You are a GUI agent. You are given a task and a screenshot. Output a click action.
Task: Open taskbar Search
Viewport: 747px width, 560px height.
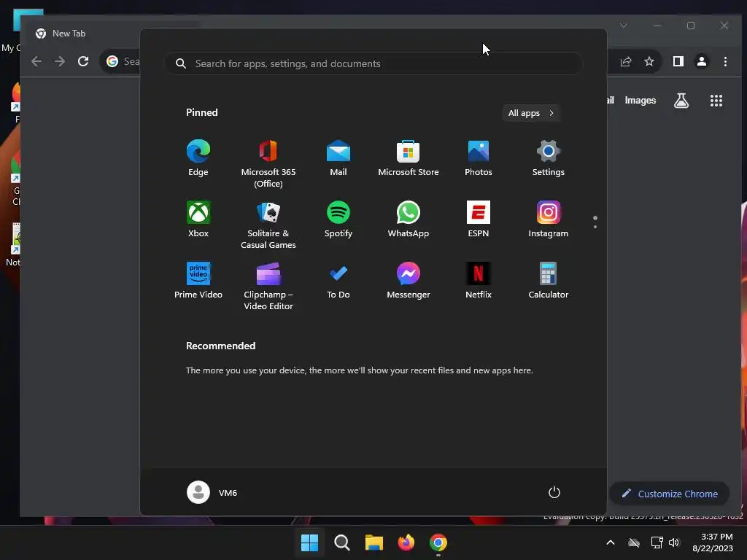[342, 542]
